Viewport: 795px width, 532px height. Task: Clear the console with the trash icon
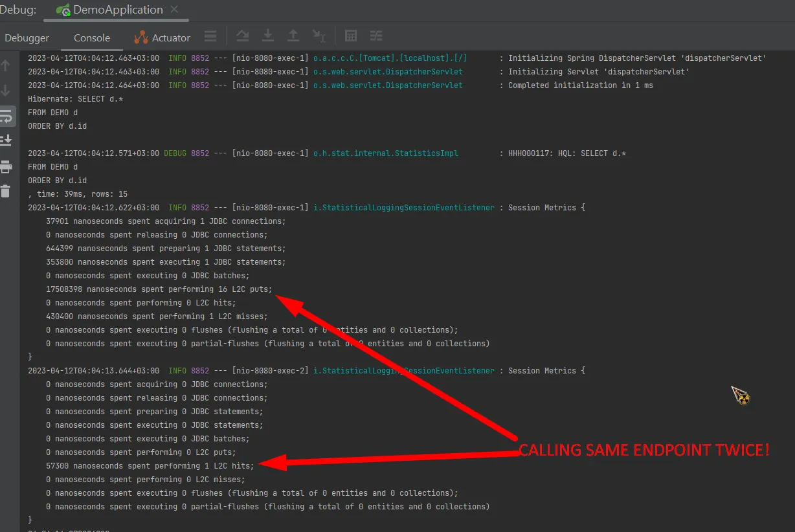6,191
